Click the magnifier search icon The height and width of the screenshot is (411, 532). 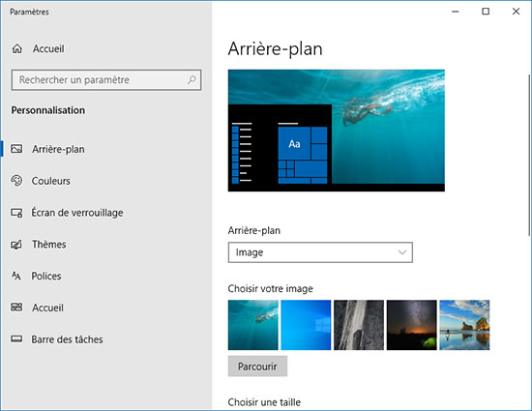(192, 79)
